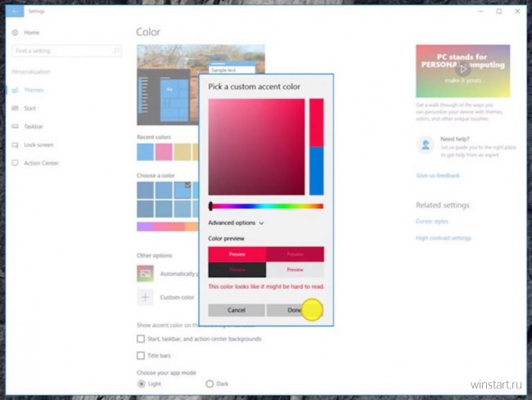Select the Taskbar icon in sidebar

(16, 127)
